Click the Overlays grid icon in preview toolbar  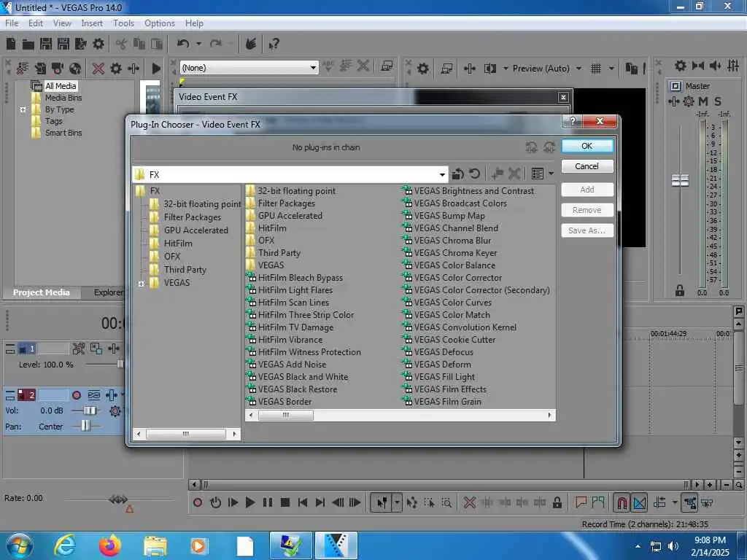click(x=595, y=69)
